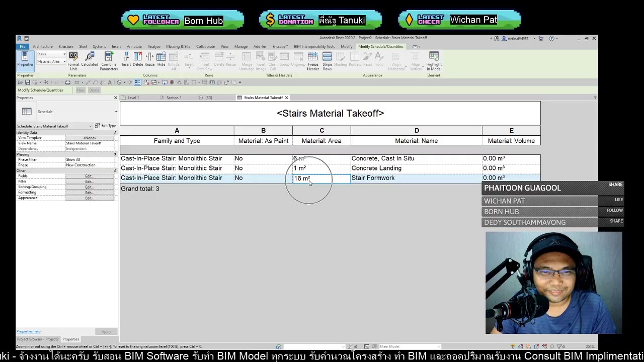
Task: Click the View Template <None> button
Action: [x=90, y=138]
